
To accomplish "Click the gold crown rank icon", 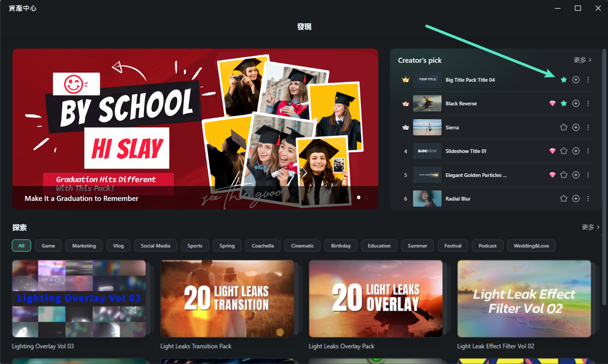I will tap(406, 80).
